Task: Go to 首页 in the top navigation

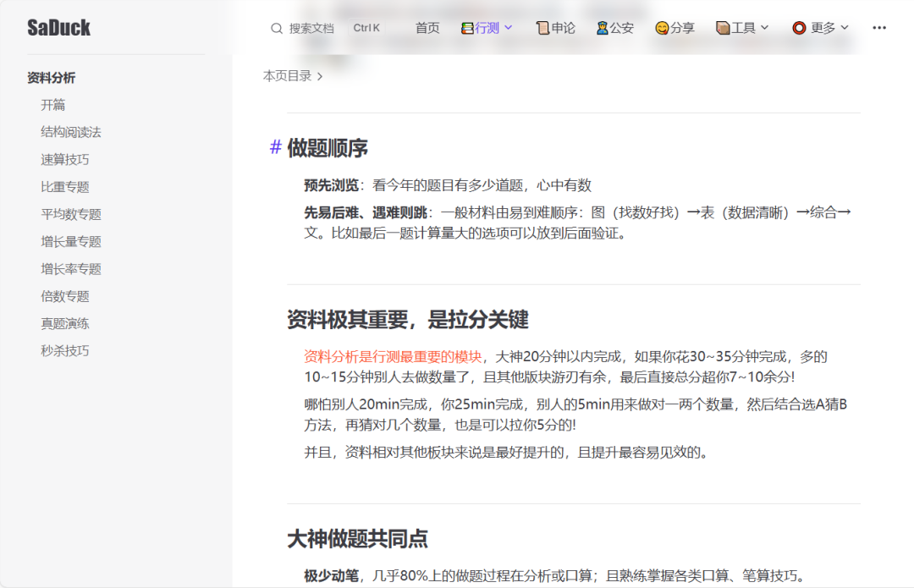Action: pyautogui.click(x=427, y=27)
